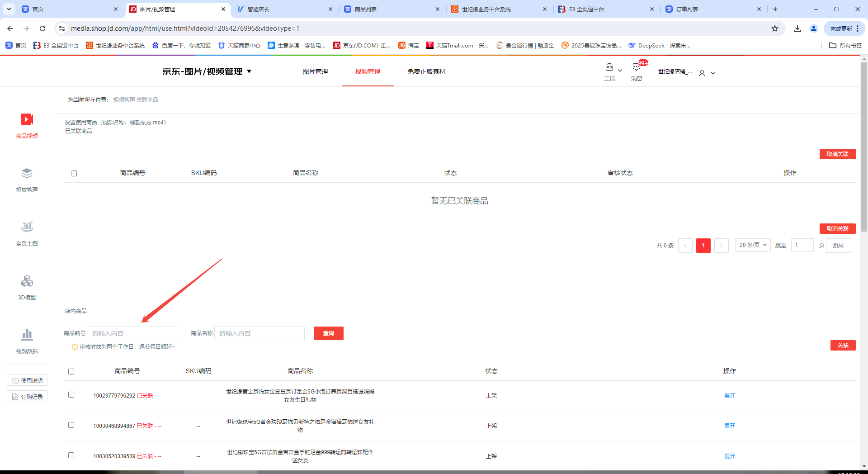
Task: Expand the 世纪缘店铺 account menu
Action: [713, 73]
